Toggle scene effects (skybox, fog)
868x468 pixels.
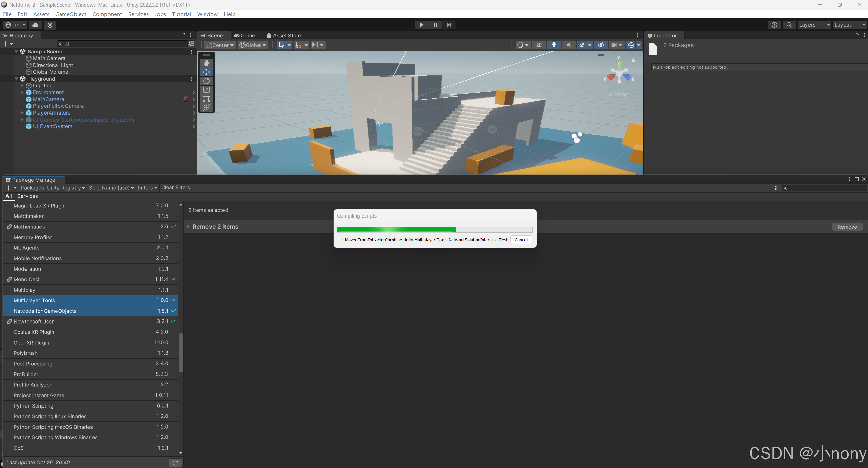coord(582,45)
